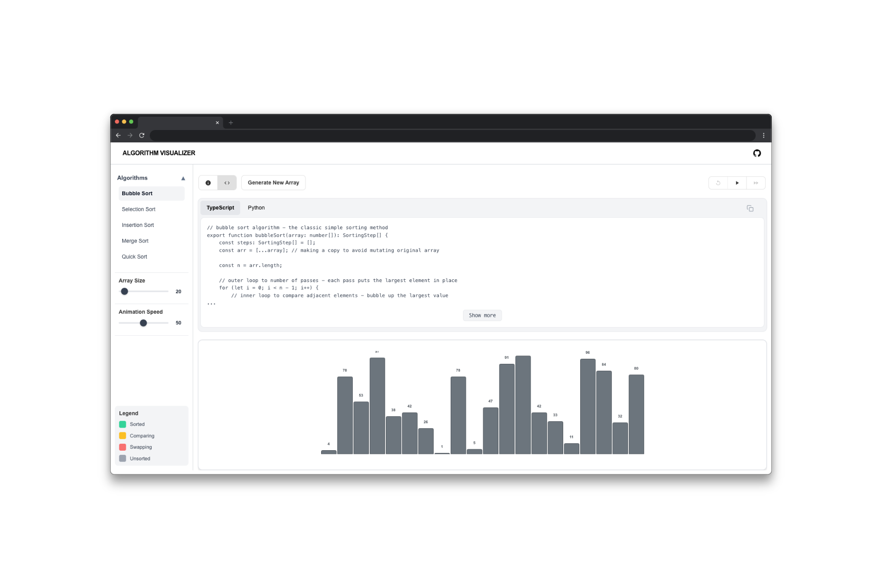The image size is (882, 588).
Task: Click the bar labeled 33
Action: click(x=555, y=438)
